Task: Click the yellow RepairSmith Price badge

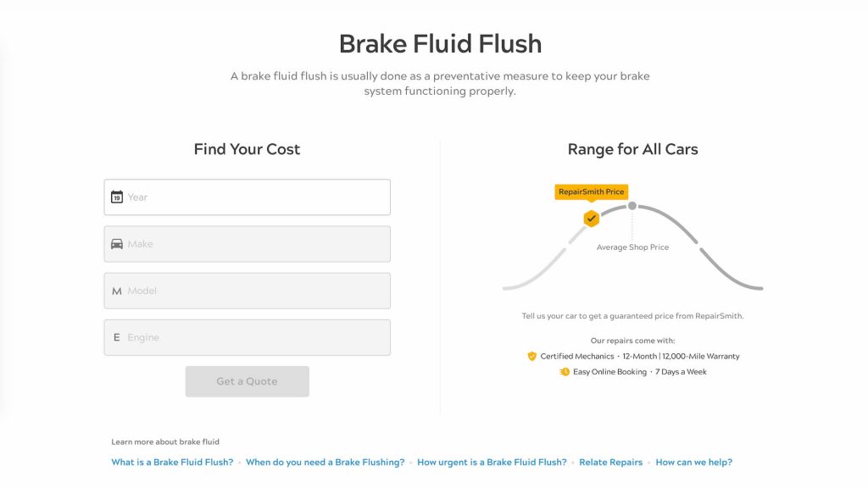Action: pyautogui.click(x=591, y=191)
